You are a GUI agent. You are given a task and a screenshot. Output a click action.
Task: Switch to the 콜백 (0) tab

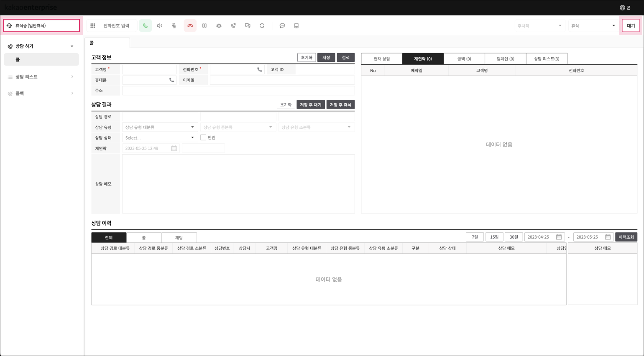[464, 59]
